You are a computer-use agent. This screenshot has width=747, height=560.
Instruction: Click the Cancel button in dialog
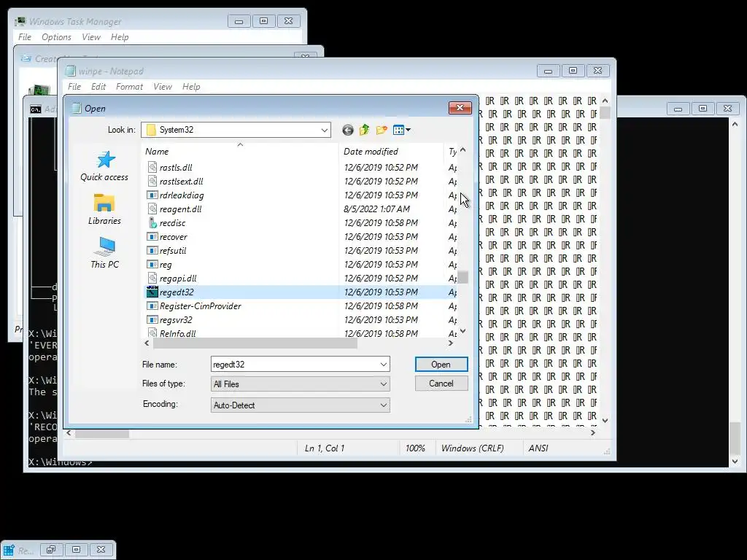coord(441,384)
